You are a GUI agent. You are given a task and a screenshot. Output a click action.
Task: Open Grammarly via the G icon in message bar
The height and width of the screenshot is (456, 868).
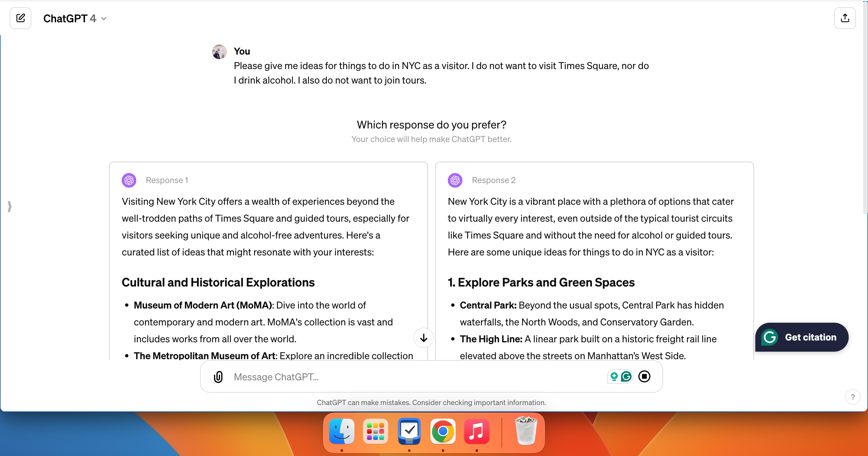click(626, 376)
